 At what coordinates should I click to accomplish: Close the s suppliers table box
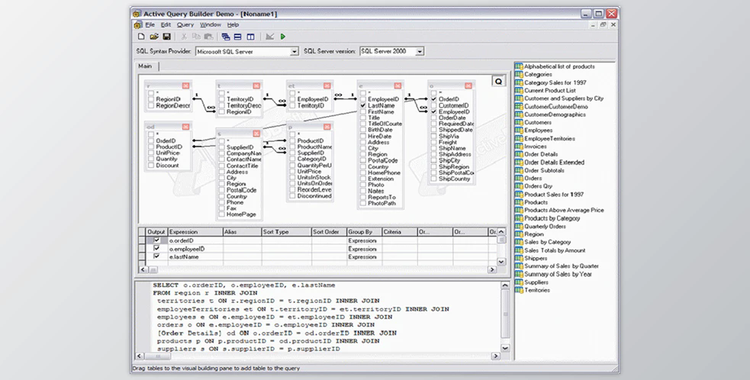[x=256, y=134]
